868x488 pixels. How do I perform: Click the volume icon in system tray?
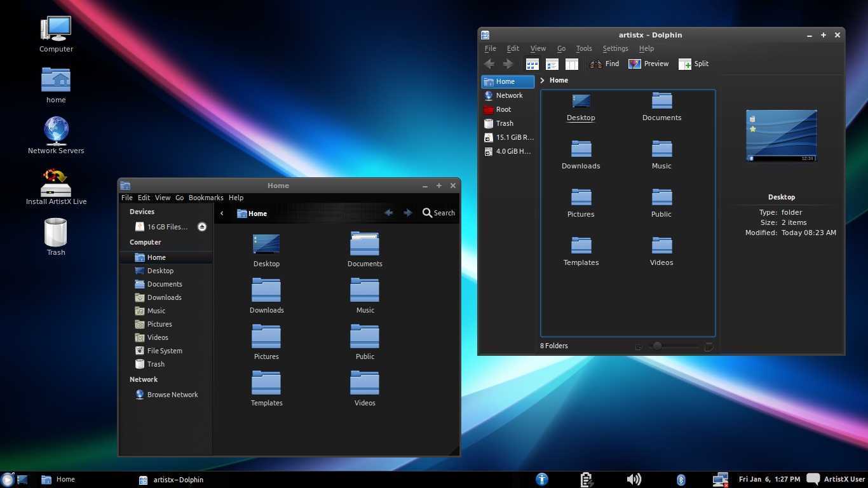[x=634, y=479]
